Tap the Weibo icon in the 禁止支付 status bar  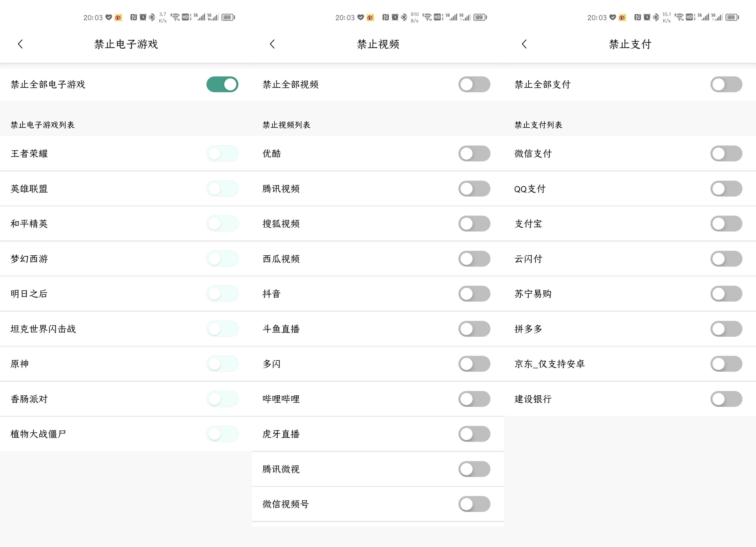[622, 17]
